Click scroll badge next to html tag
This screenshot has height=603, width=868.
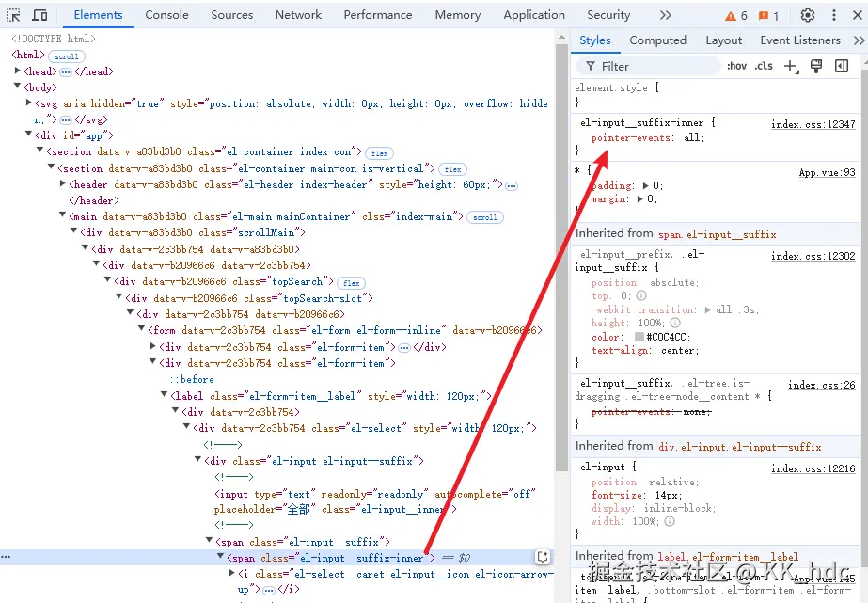click(67, 56)
